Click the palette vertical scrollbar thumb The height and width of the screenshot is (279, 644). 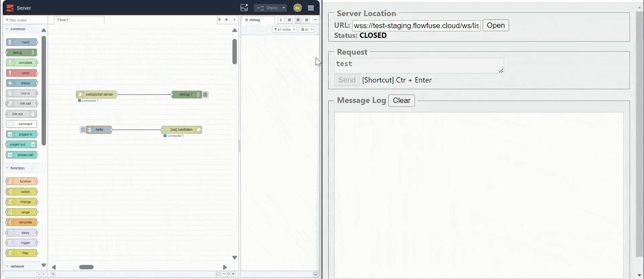coord(44,91)
